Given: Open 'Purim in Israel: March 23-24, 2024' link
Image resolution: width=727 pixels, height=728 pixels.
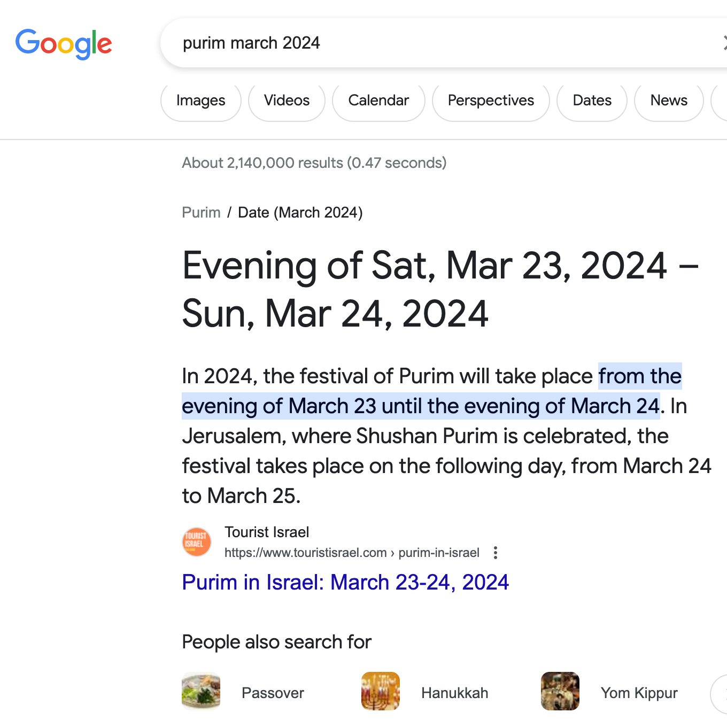Looking at the screenshot, I should [345, 582].
